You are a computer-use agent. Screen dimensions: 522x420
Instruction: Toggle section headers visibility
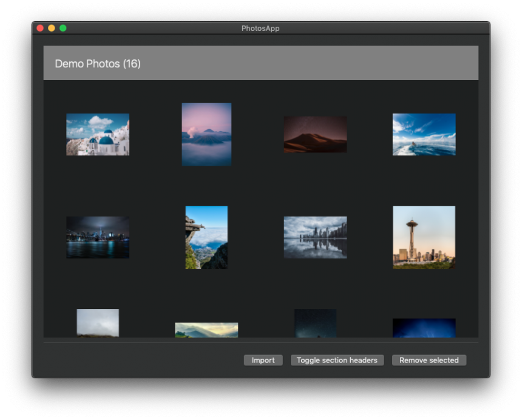[x=337, y=360]
